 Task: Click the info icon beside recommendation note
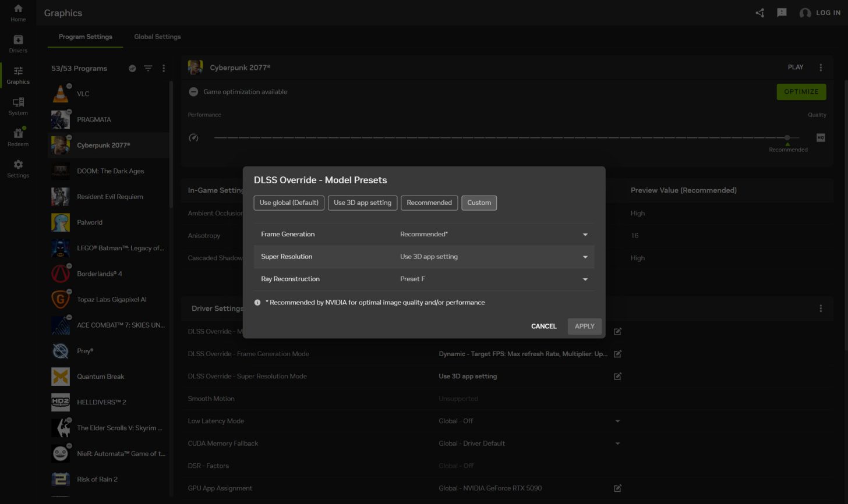coord(257,303)
